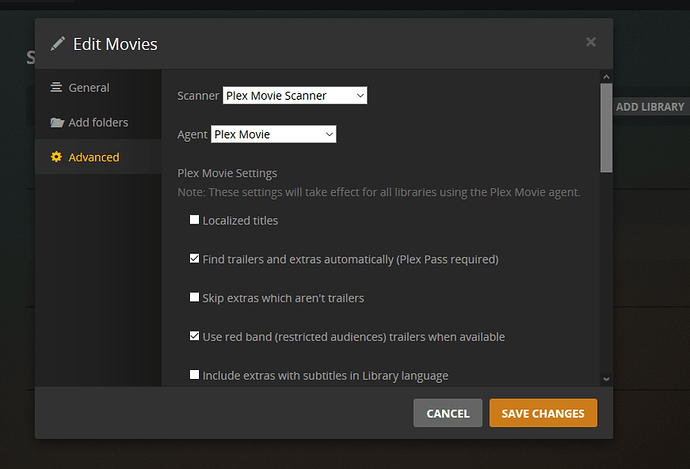Enable Skip extras which aren't trailers
Viewport: 690px width, 469px height.
(x=194, y=297)
